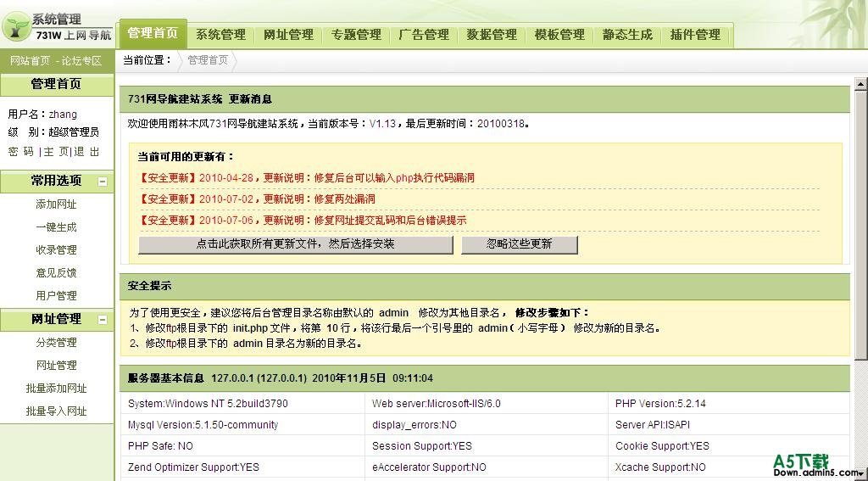Click the 安全提示 section header

485,287
